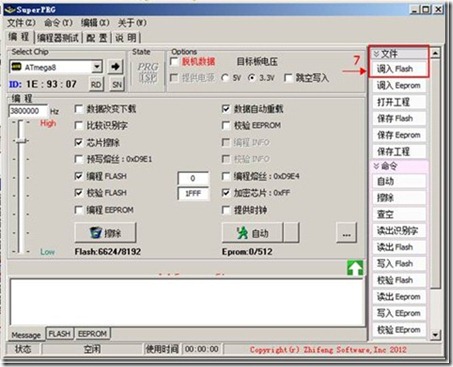Enable the 编程 EEPROM checkbox
Viewport: 453px width, 367px height.
[x=79, y=210]
